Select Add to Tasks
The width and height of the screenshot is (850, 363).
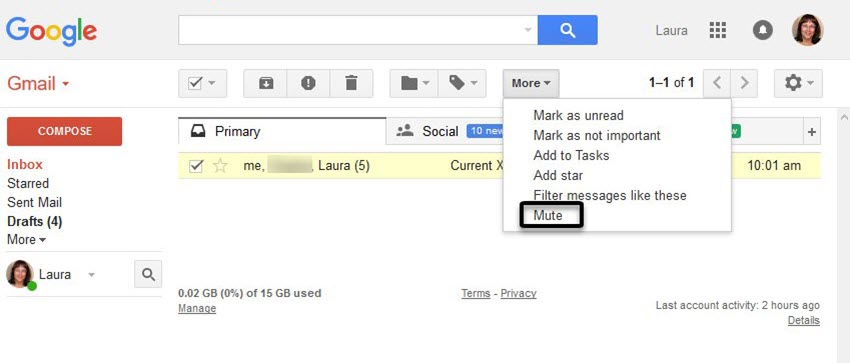coord(571,155)
